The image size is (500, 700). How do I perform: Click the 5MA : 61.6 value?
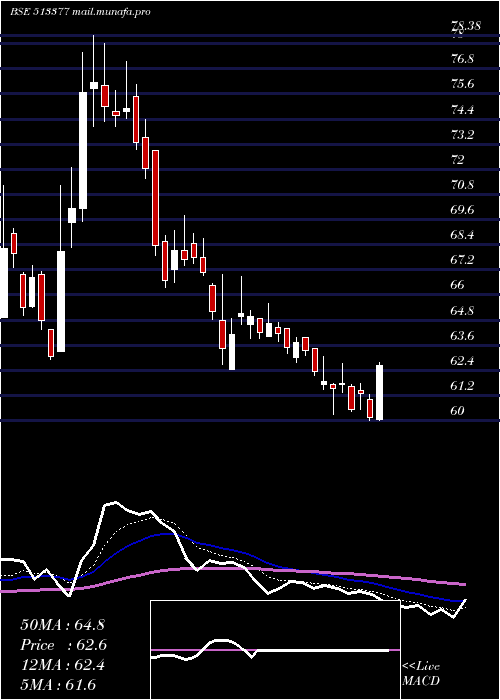tap(58, 685)
